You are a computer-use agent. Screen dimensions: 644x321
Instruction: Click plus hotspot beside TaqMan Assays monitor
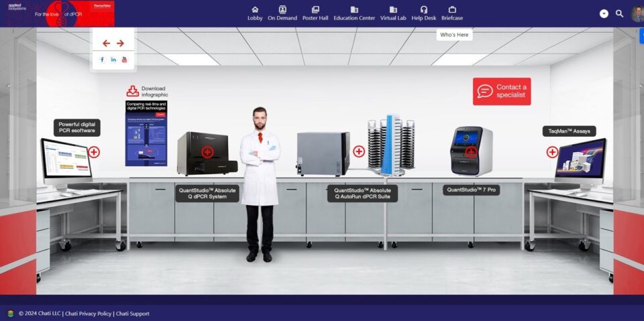pos(552,152)
